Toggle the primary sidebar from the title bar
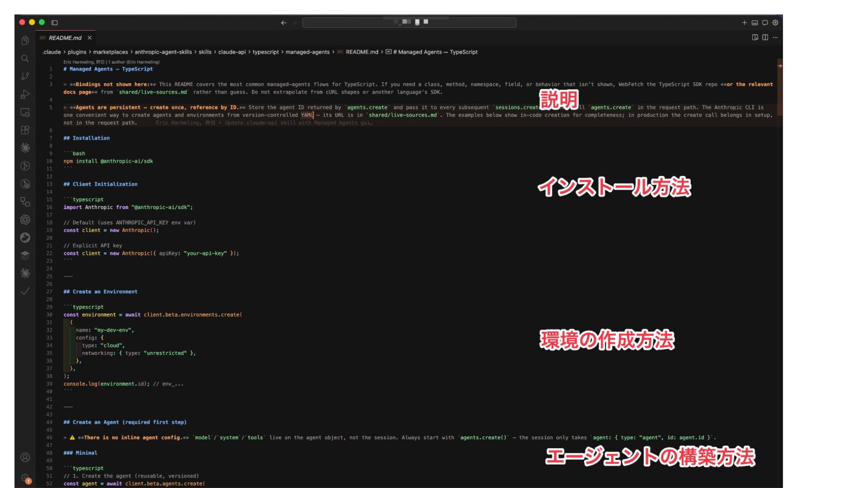Image resolution: width=868 pixels, height=488 pixels. 55,23
